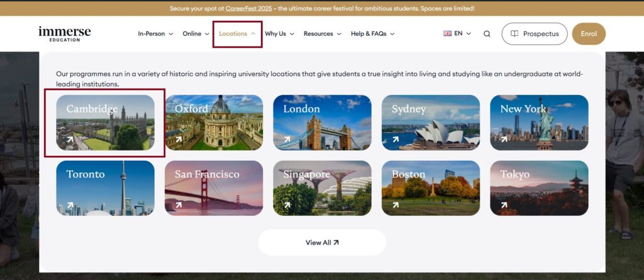The height and width of the screenshot is (280, 644).
Task: Expand the In-Person dropdown menu
Action: tap(155, 34)
